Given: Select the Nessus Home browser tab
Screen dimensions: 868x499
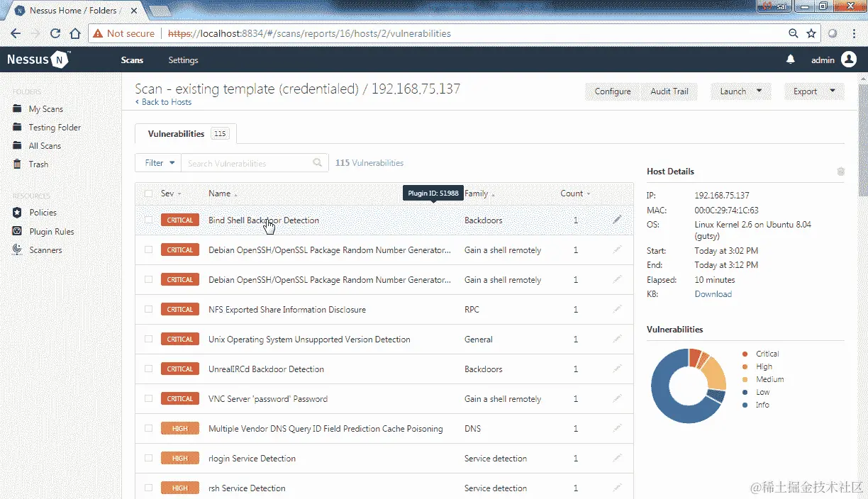Looking at the screenshot, I should pyautogui.click(x=73, y=11).
